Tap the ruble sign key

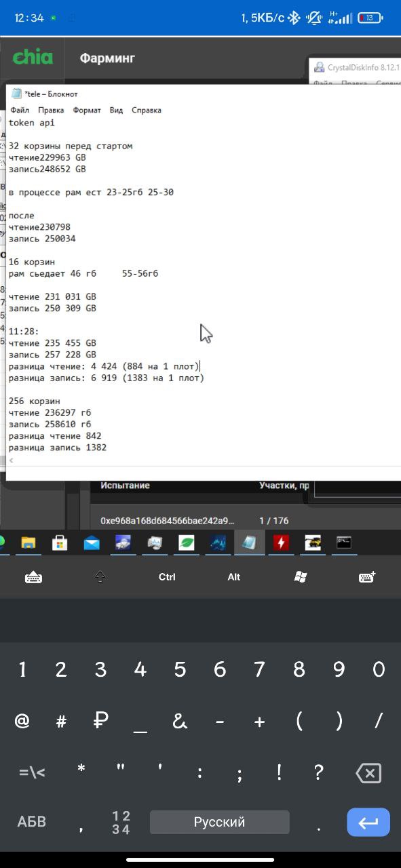[100, 722]
